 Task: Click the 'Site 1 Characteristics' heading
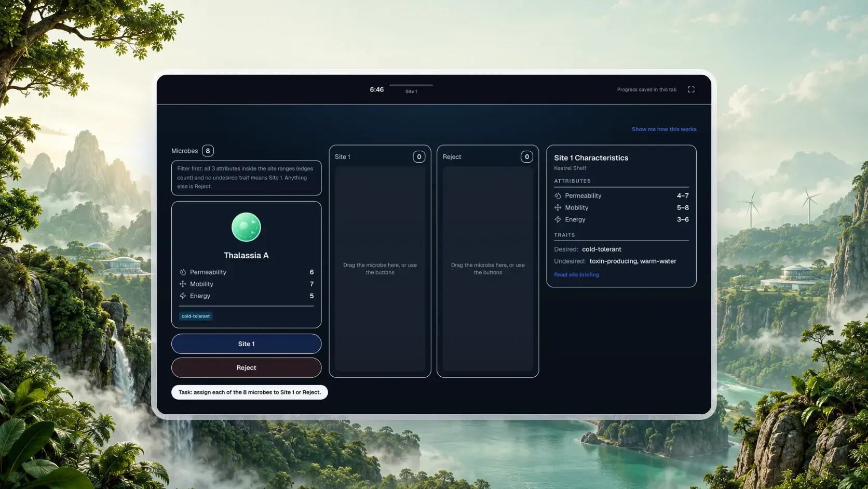pos(591,157)
